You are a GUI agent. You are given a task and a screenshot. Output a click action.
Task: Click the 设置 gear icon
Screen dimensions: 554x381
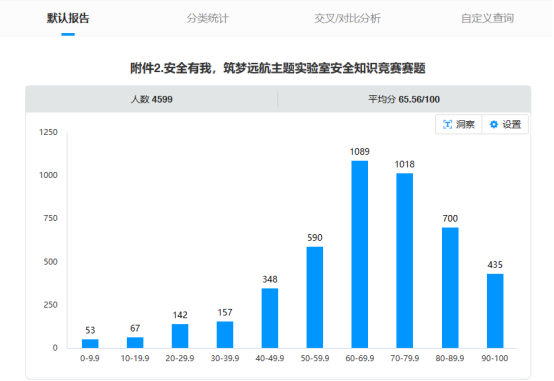(494, 124)
